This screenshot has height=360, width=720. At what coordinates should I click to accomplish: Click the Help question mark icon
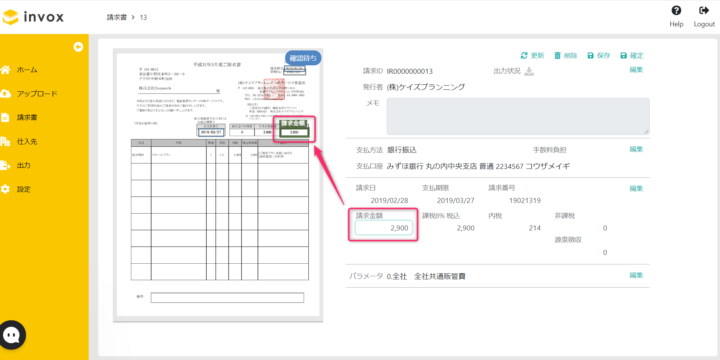pyautogui.click(x=676, y=11)
